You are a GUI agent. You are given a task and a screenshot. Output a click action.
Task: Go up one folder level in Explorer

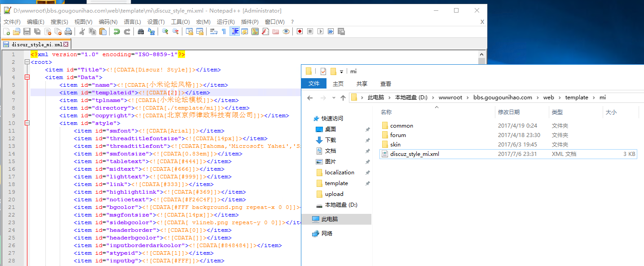tap(343, 98)
